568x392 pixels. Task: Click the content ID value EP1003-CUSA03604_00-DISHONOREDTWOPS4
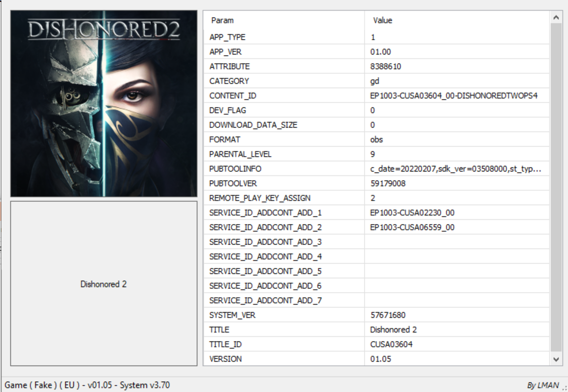click(x=453, y=96)
